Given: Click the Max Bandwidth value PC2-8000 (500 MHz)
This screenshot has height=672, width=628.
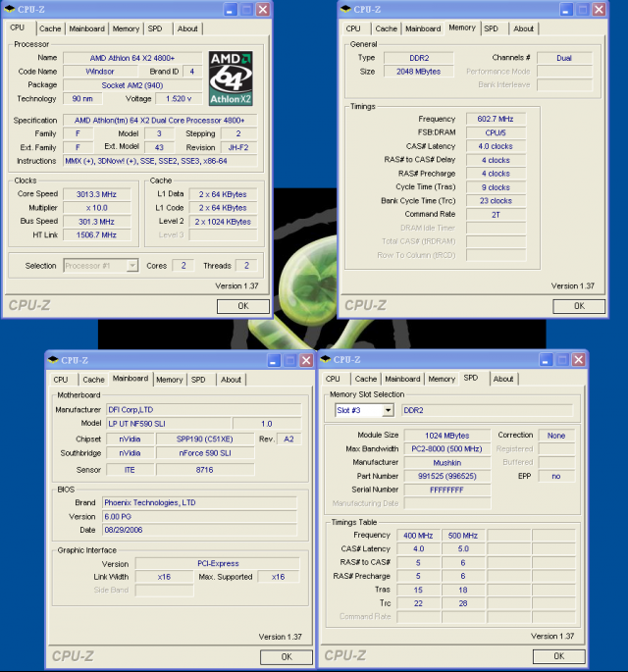Looking at the screenshot, I should [x=447, y=449].
